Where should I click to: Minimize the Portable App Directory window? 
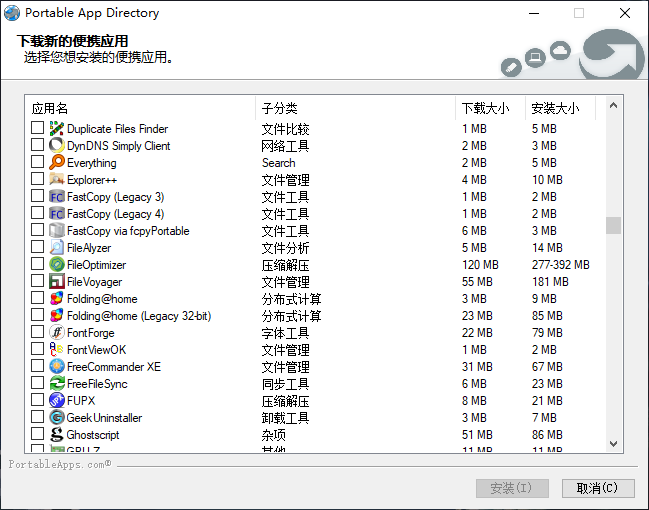click(x=534, y=13)
